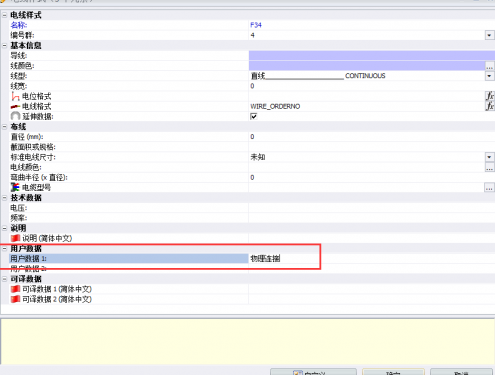Click the 电位格式 potential format icon
495x375 pixels.
(x=15, y=96)
